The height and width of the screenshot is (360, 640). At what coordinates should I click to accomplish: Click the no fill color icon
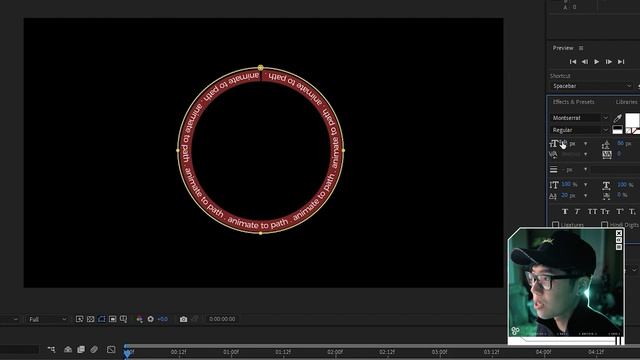pos(628,131)
